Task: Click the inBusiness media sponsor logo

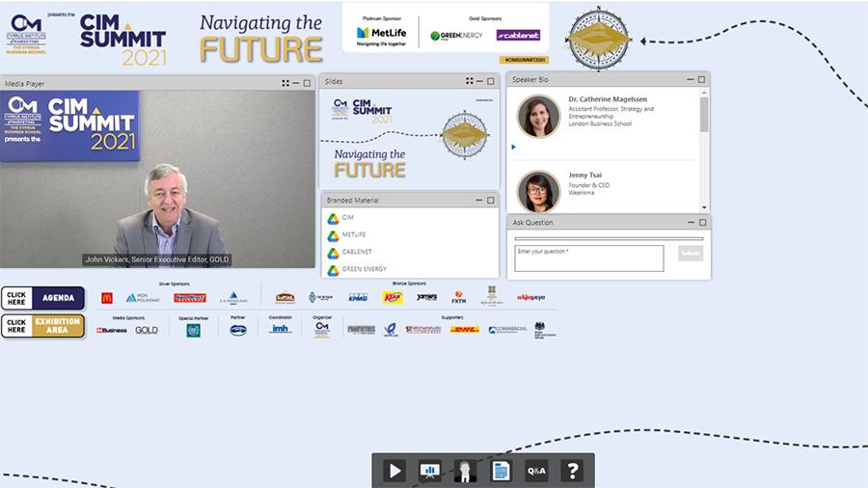Action: [x=111, y=330]
